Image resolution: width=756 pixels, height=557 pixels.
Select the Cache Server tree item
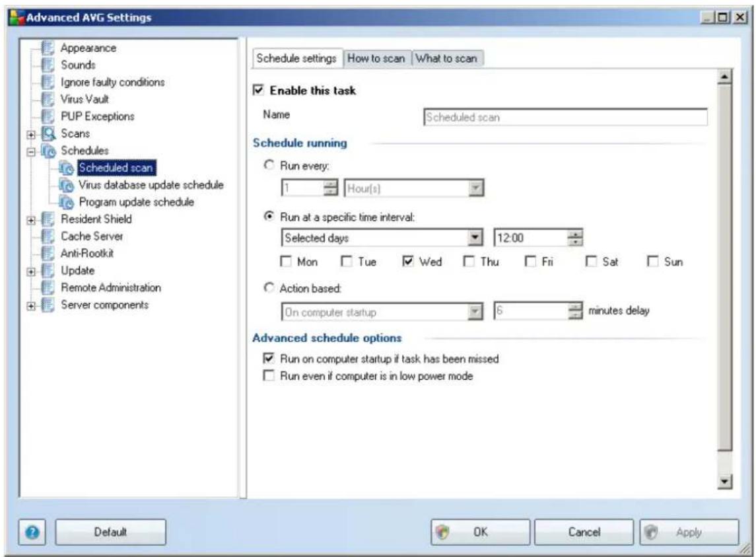click(x=92, y=237)
